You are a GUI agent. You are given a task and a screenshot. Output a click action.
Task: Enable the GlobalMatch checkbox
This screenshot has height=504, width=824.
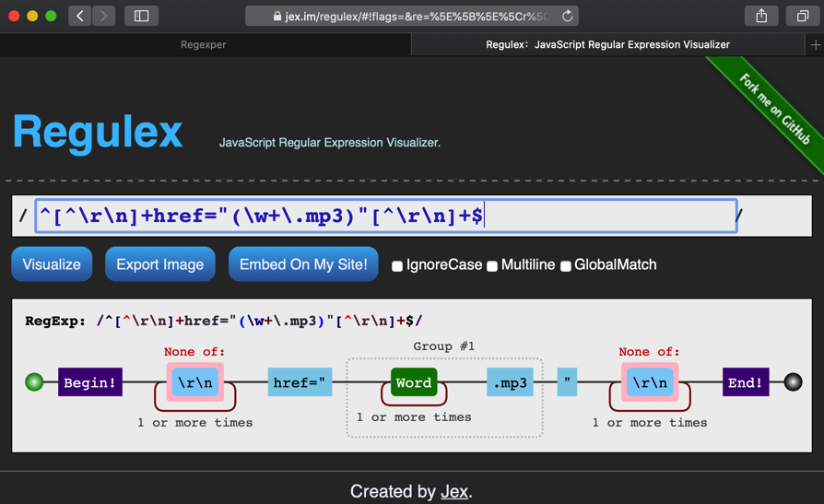[565, 266]
